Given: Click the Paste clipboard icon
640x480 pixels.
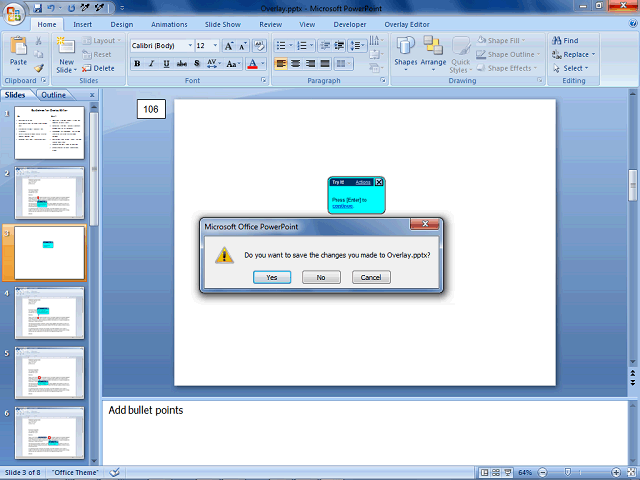Looking at the screenshot, I should (18, 46).
